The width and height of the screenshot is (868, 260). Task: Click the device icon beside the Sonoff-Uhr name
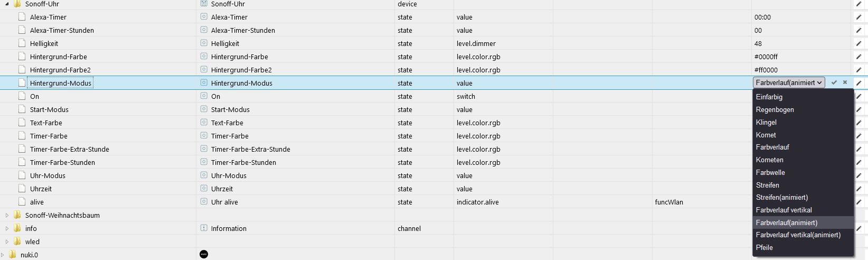tap(204, 4)
